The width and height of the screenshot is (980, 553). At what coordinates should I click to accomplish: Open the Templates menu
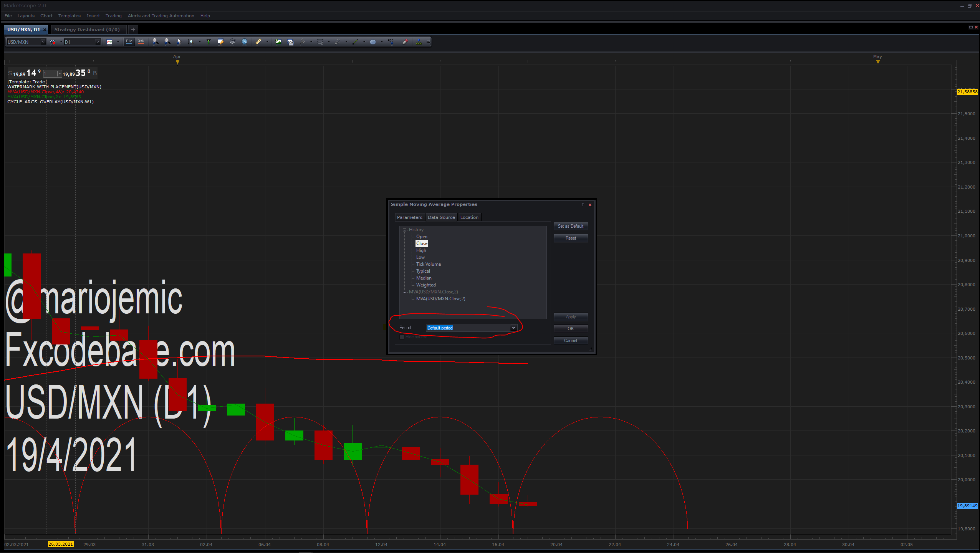coord(70,16)
